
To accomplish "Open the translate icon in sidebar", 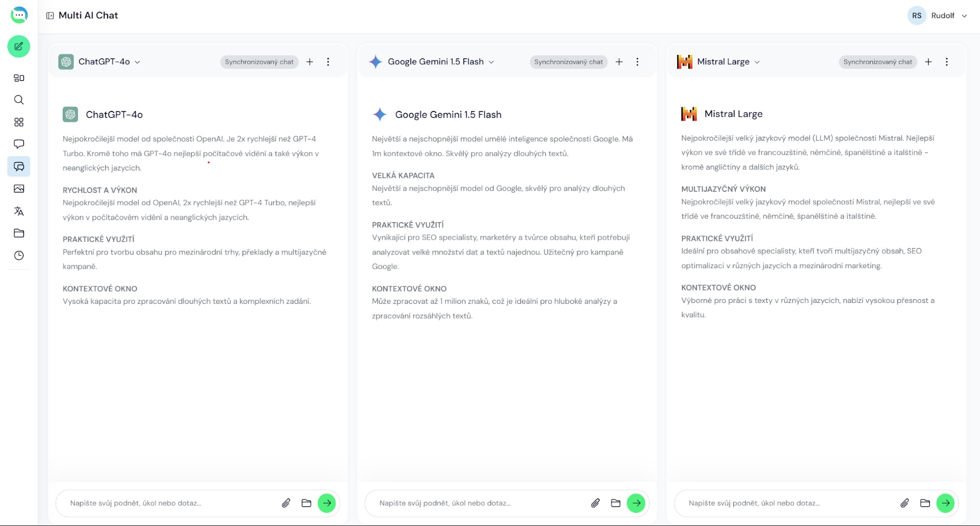I will [19, 211].
